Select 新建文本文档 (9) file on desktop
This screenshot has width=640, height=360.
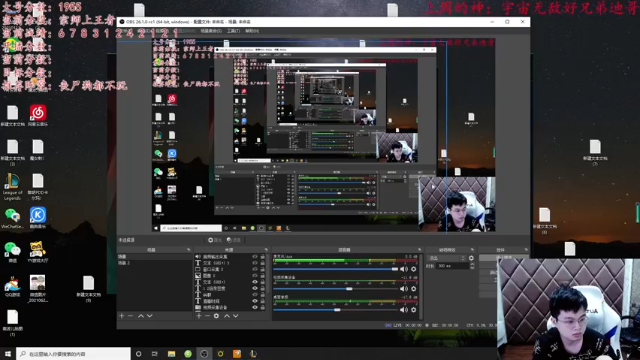[88, 289]
